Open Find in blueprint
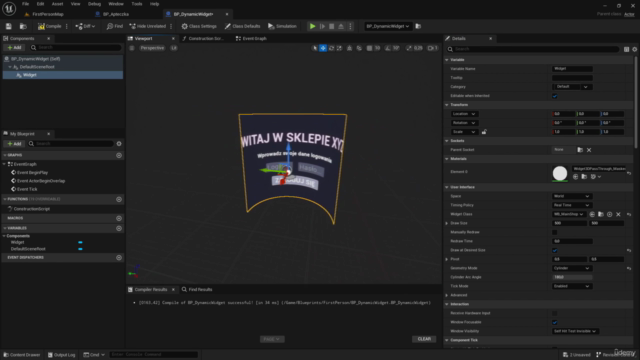This screenshot has height=360, width=640. (115, 26)
